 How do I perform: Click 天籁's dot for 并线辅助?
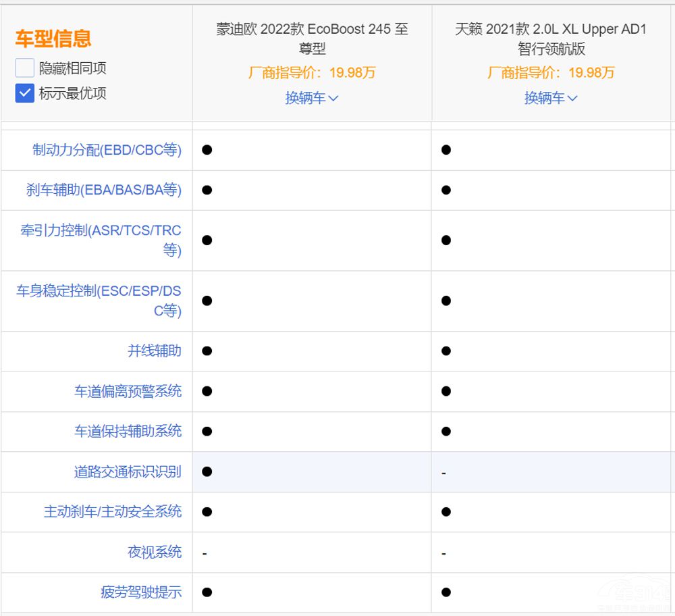tap(446, 351)
